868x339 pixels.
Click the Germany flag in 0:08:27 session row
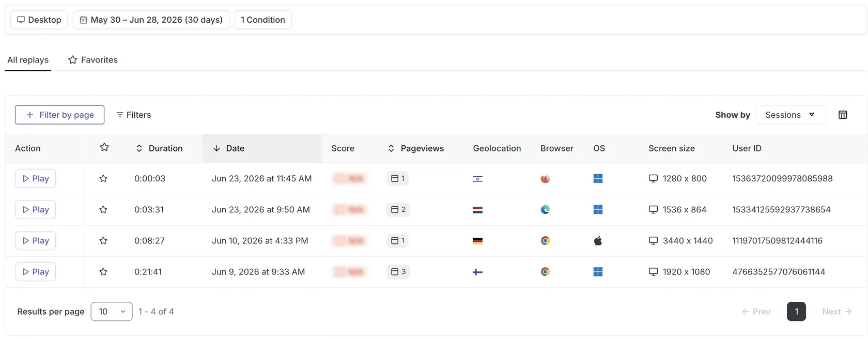[478, 241]
